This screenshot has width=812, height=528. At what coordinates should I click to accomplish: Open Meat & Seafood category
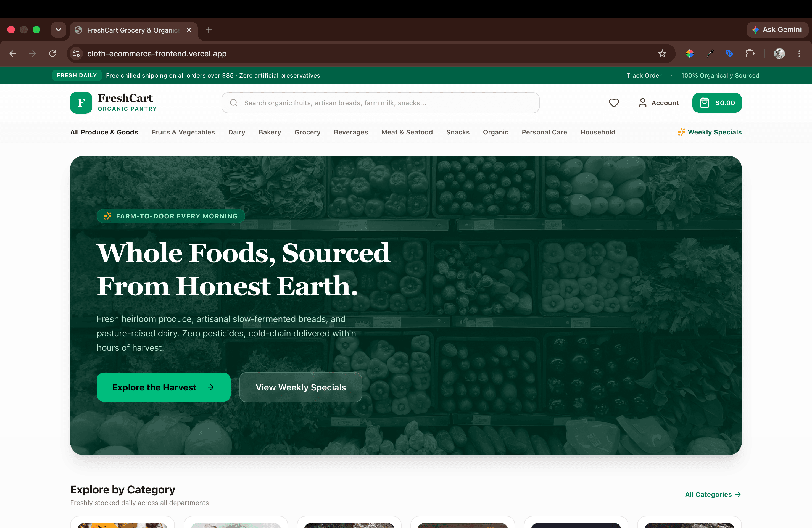(407, 132)
